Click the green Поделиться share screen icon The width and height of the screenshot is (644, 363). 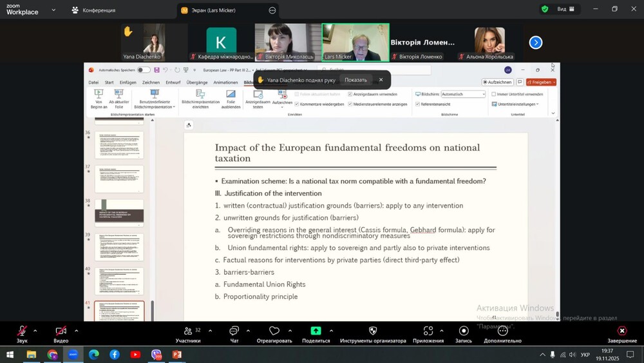(316, 331)
